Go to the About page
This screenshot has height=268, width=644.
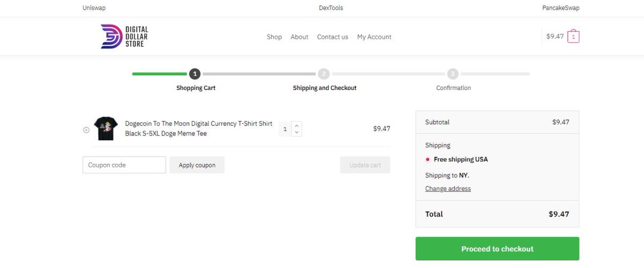coord(299,37)
